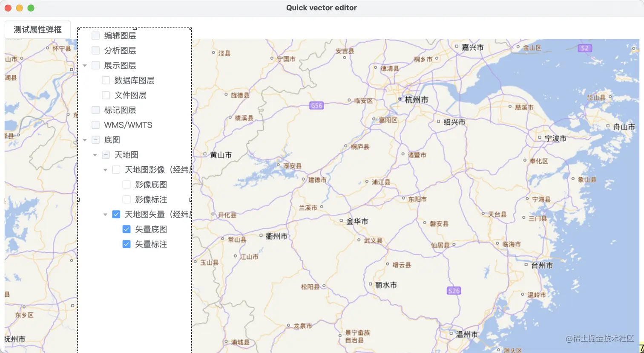The width and height of the screenshot is (644, 353).
Task: Click the S26 highway shield icon near 丽水市
Action: click(454, 291)
